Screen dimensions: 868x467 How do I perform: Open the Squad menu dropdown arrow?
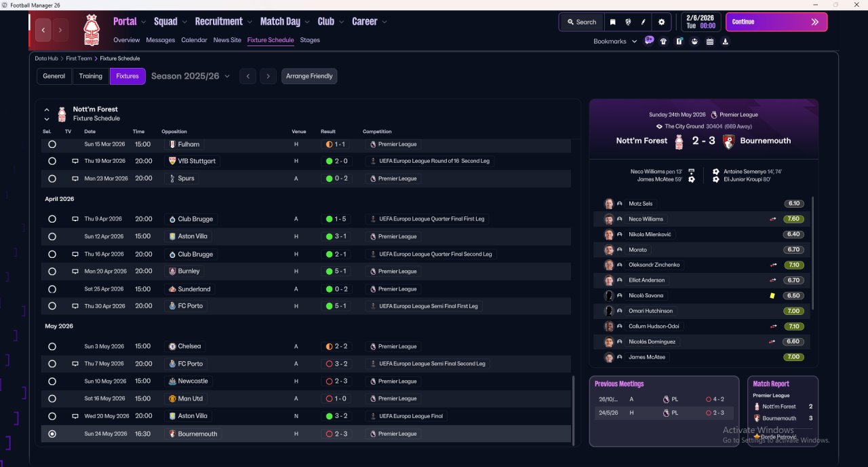[x=184, y=22]
